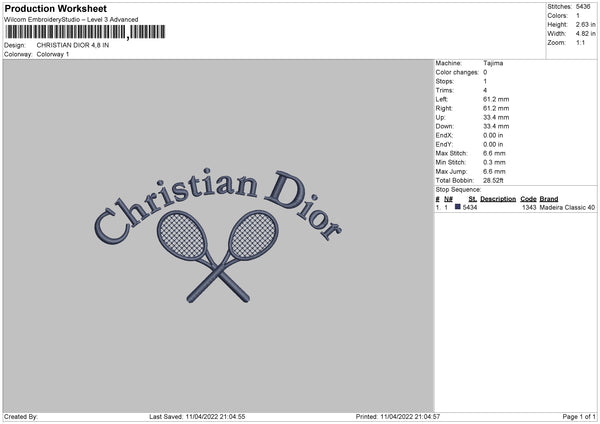Click the crossed tennis rackets graphic
Viewport: 600px width, 424px height.
217,256
